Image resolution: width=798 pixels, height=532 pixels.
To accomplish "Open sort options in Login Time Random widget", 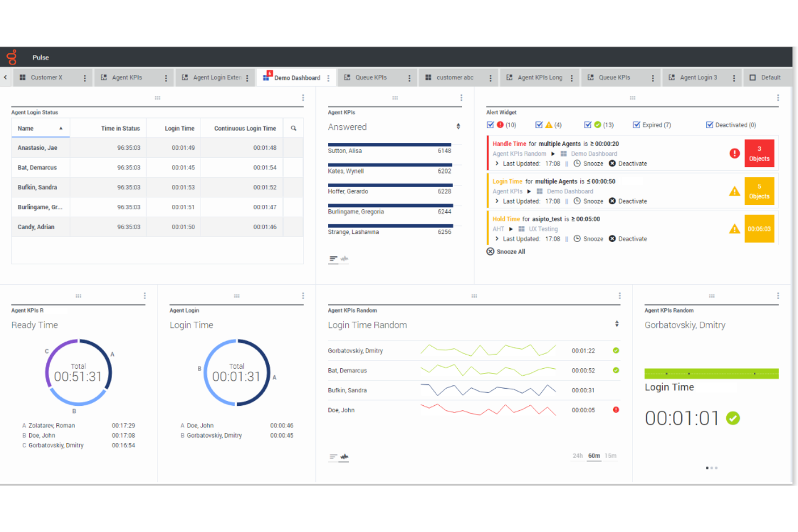I will [616, 323].
